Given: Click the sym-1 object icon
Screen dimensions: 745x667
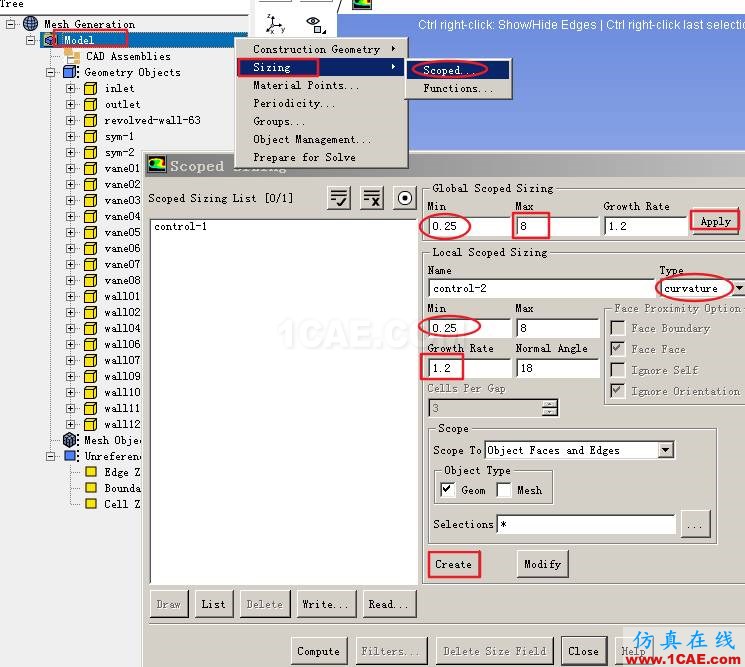Looking at the screenshot, I should 90,137.
